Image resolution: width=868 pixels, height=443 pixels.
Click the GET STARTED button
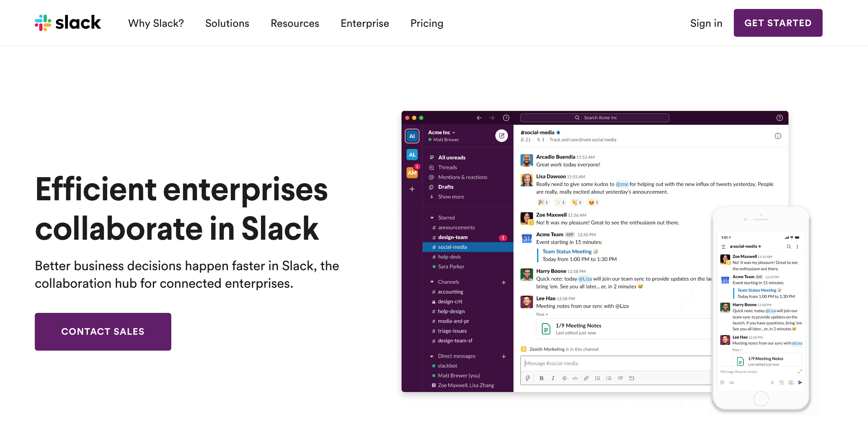[x=778, y=23]
